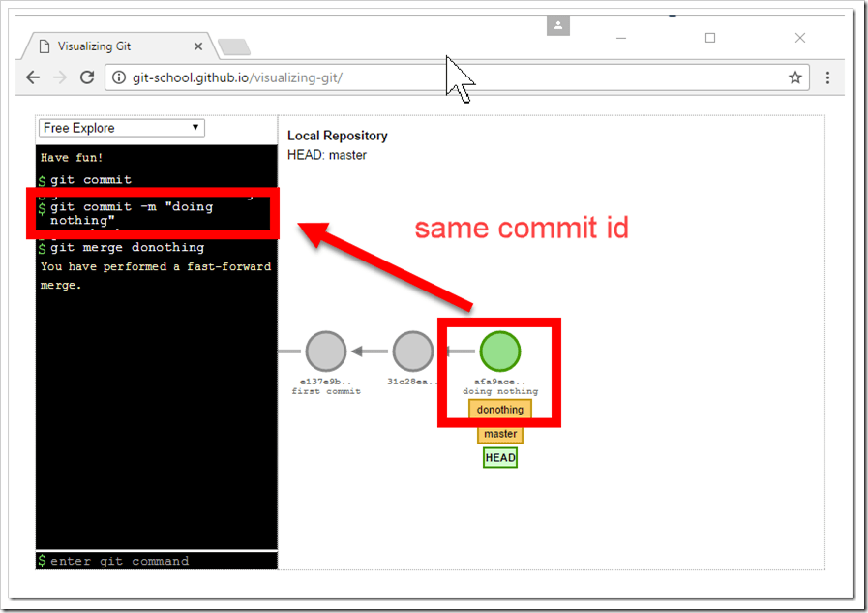Select the donothing branch label
Image resolution: width=868 pixels, height=613 pixels.
[499, 410]
